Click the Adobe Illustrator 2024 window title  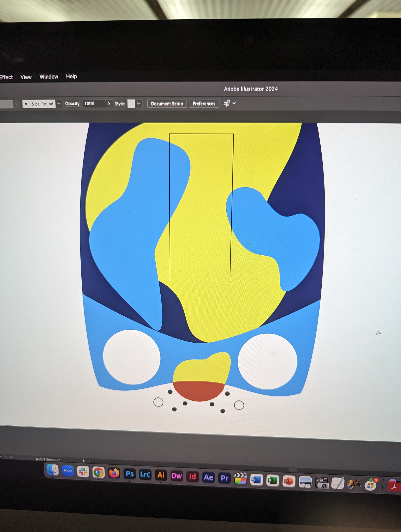pos(251,89)
